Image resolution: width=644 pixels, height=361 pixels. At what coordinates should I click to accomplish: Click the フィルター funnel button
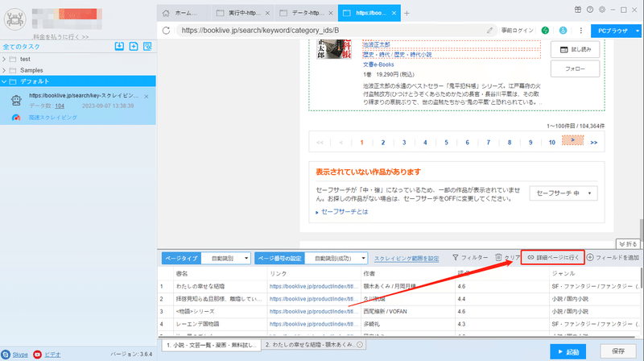470,257
